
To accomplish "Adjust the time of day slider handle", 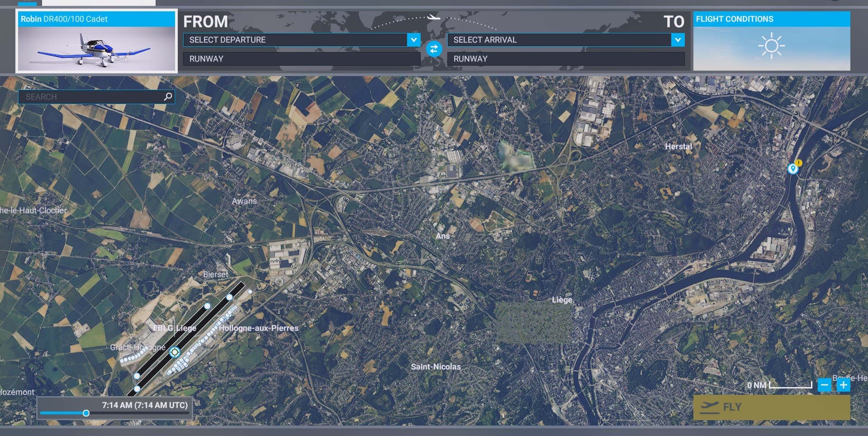I will tap(86, 413).
